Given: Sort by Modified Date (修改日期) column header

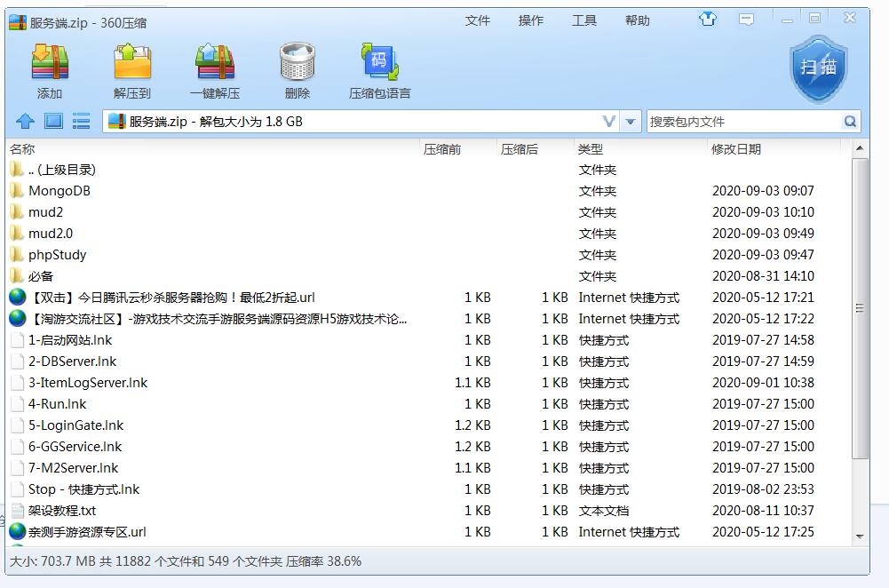Looking at the screenshot, I should pyautogui.click(x=735, y=149).
